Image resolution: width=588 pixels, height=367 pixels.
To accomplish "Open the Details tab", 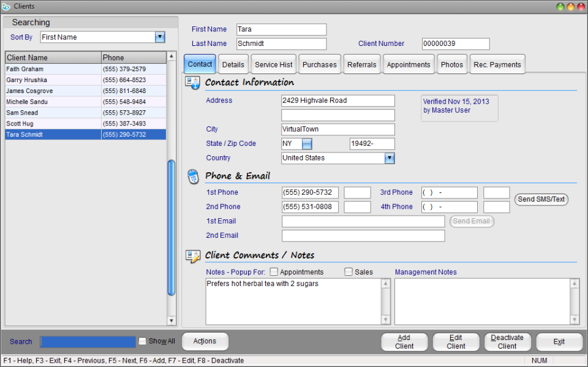I will tap(233, 64).
